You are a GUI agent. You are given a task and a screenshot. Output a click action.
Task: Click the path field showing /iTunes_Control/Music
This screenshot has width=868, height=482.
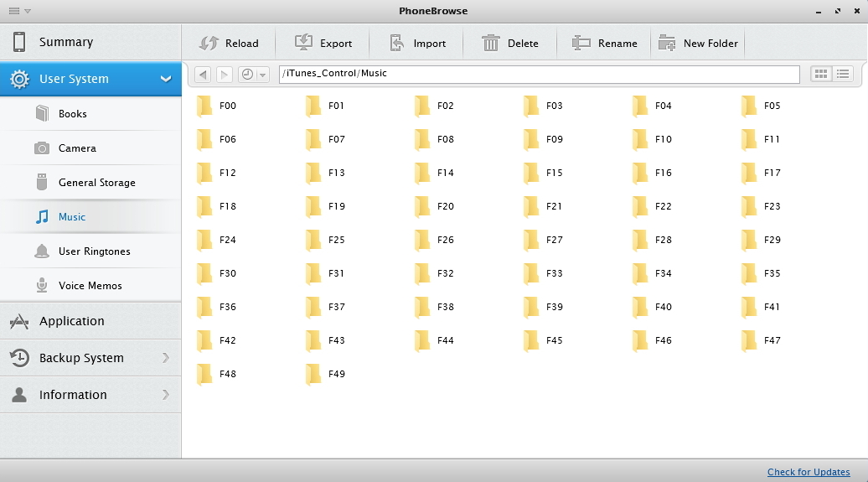click(540, 74)
